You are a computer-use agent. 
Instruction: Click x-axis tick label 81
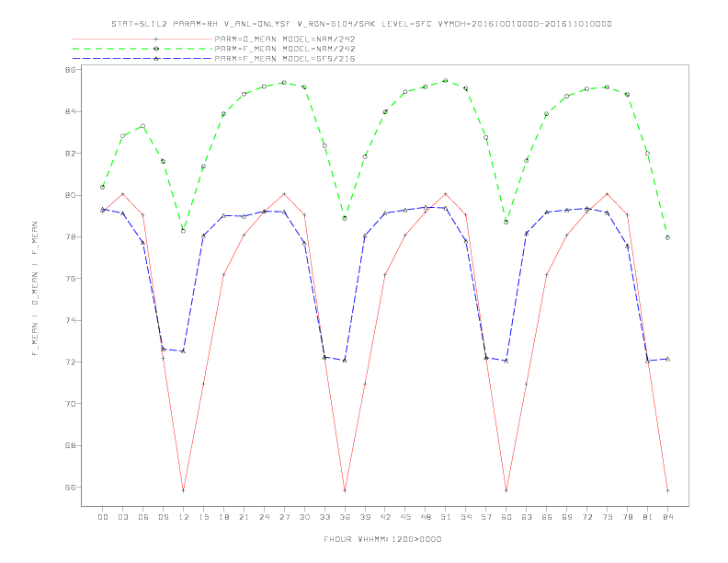[648, 517]
